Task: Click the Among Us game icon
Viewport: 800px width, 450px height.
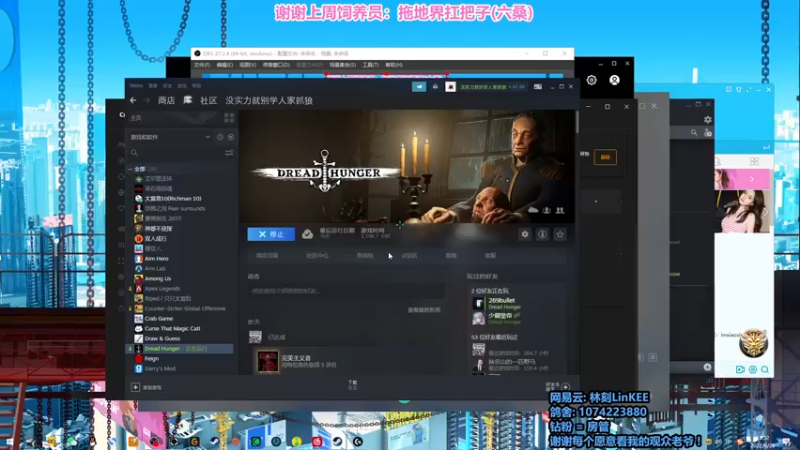Action: 138,279
